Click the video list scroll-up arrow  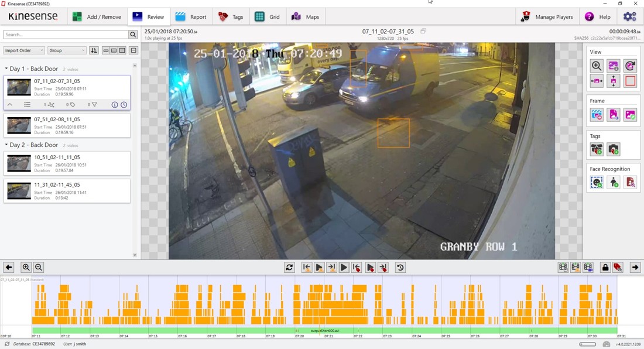[135, 66]
